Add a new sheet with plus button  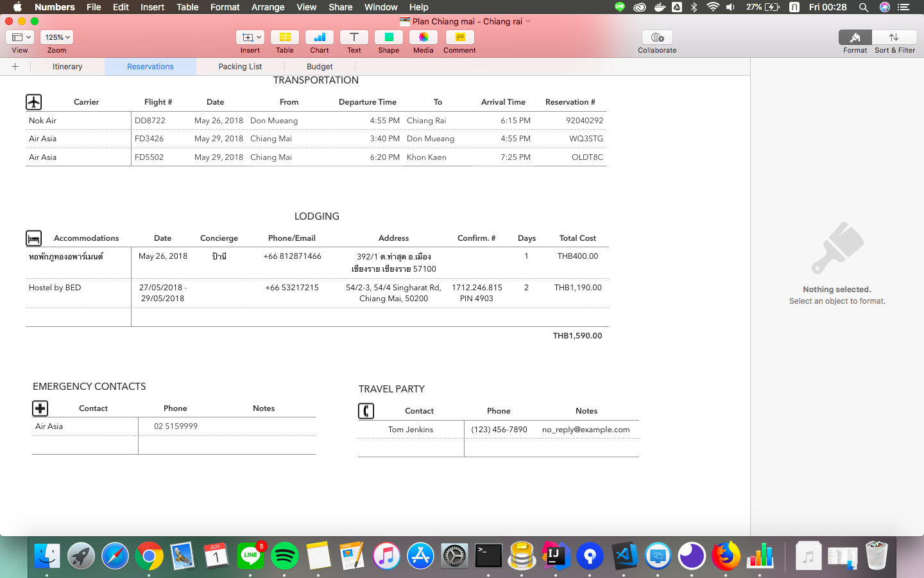point(15,66)
